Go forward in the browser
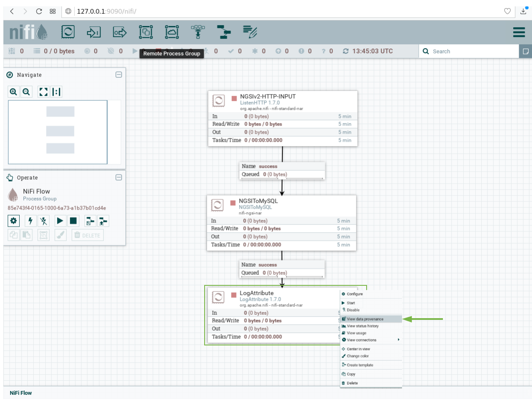Screen dimensions: 532x414 pyautogui.click(x=25, y=11)
